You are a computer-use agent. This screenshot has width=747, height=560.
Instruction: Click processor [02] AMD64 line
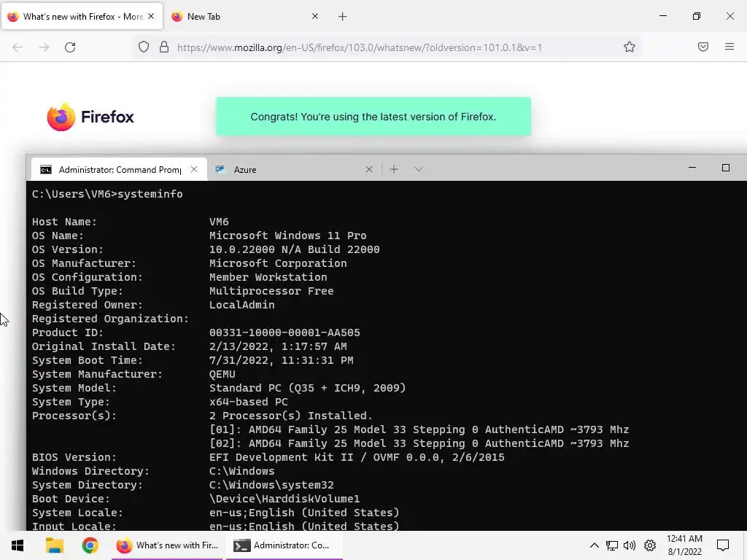(419, 443)
